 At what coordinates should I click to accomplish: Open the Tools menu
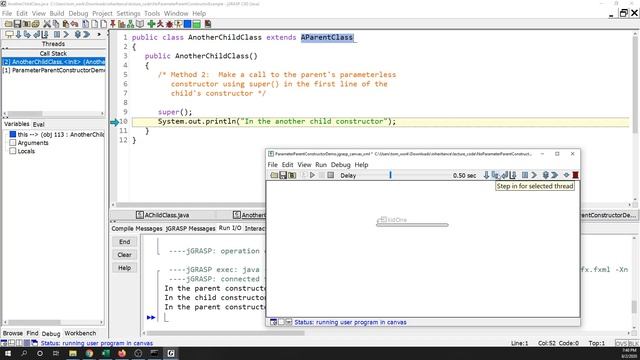[152, 13]
